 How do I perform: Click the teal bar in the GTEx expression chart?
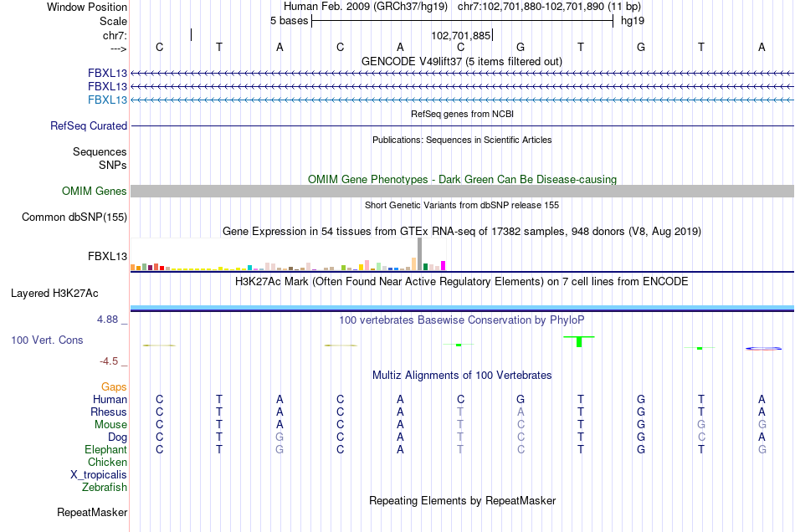click(x=250, y=268)
